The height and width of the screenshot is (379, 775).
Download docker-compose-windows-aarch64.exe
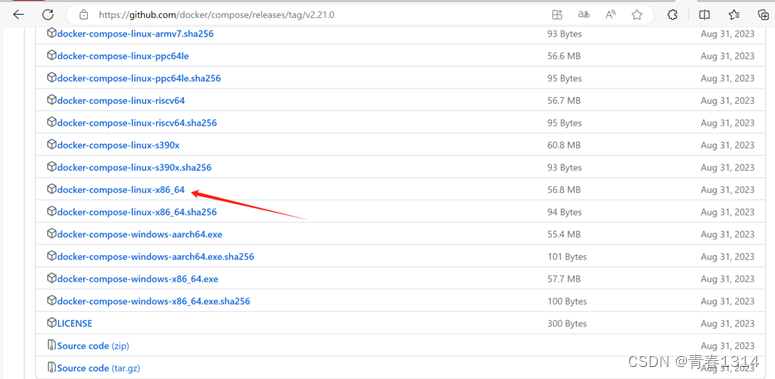(140, 234)
